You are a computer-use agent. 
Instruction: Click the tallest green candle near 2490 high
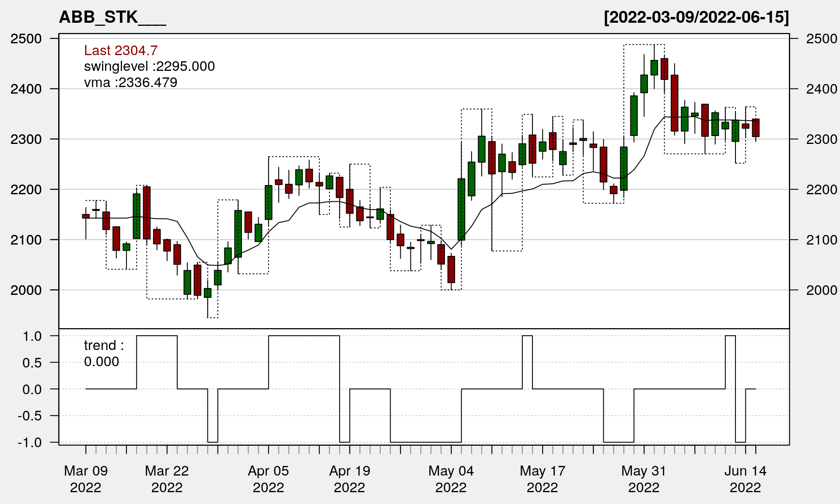point(654,68)
